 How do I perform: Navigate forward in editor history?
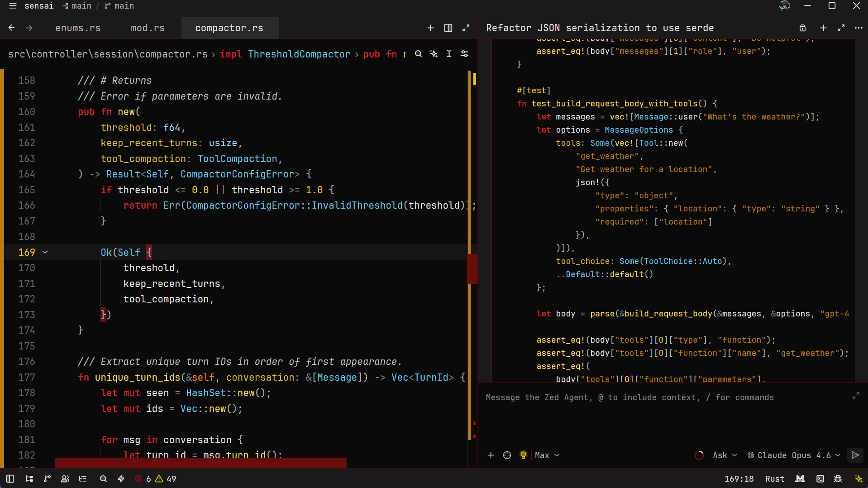coord(29,28)
